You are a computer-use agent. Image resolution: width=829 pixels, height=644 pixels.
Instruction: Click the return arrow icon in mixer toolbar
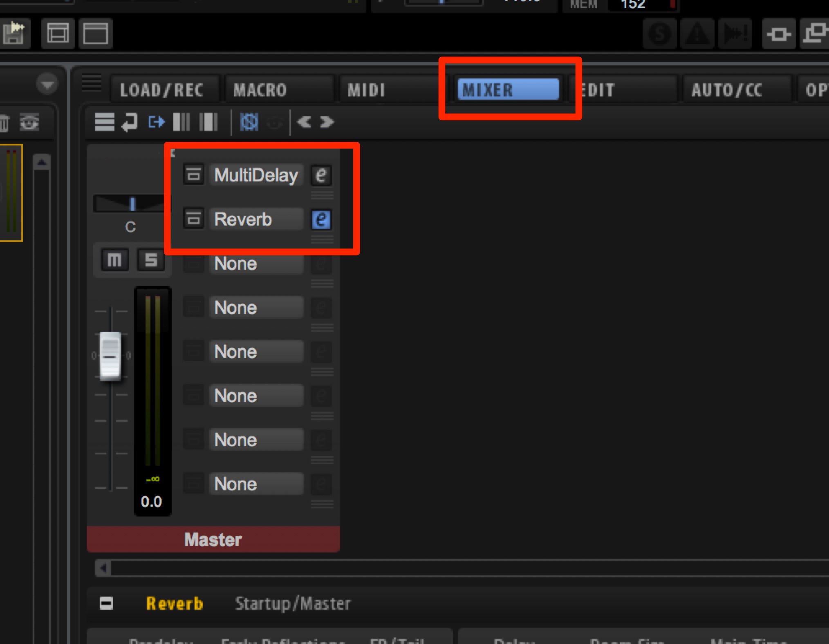130,122
